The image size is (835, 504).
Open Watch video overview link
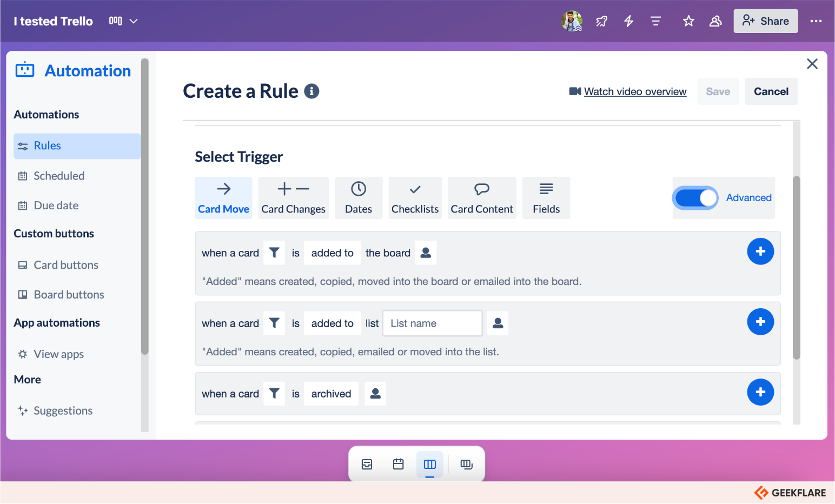click(635, 92)
